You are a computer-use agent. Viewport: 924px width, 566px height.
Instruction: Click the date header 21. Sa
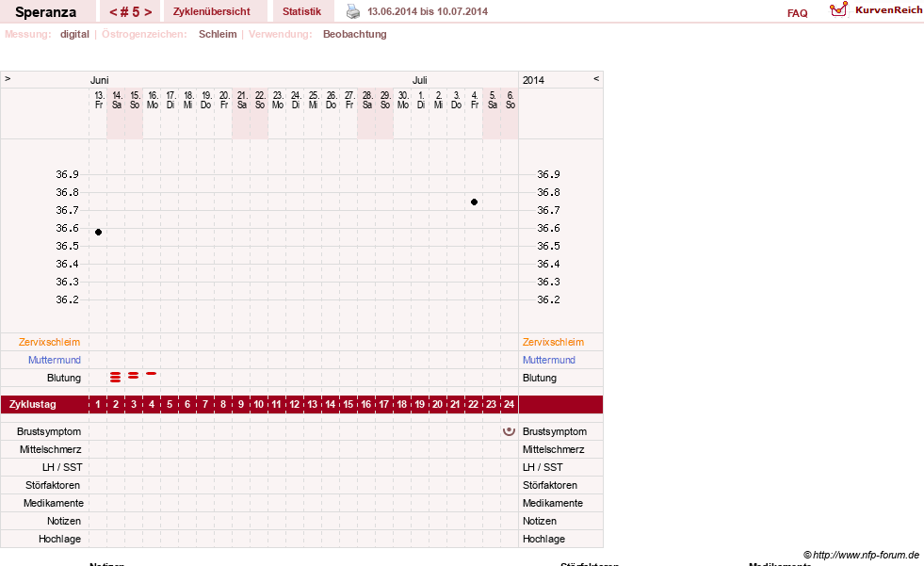pos(242,100)
